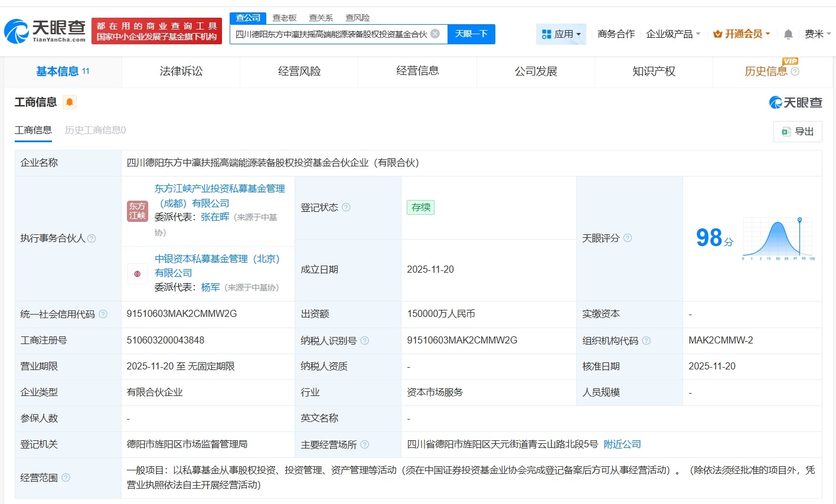Screen dimensions: 836x504
Task: Open the notification bell at top right
Action: pos(788,34)
